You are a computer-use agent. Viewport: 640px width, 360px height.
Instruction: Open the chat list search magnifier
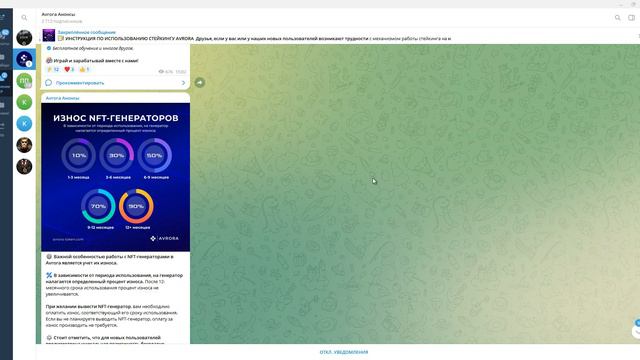(x=24, y=18)
